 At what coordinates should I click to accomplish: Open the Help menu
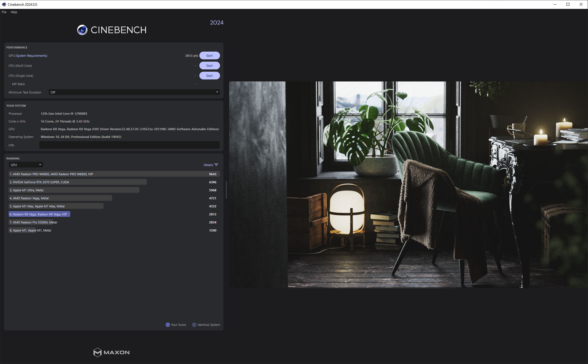pos(14,12)
